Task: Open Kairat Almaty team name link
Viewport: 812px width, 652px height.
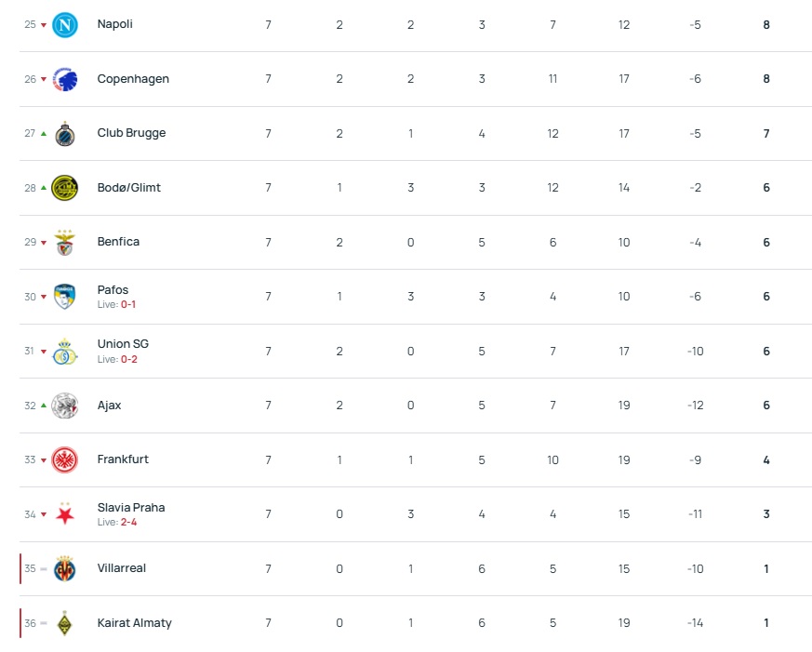Action: point(134,623)
